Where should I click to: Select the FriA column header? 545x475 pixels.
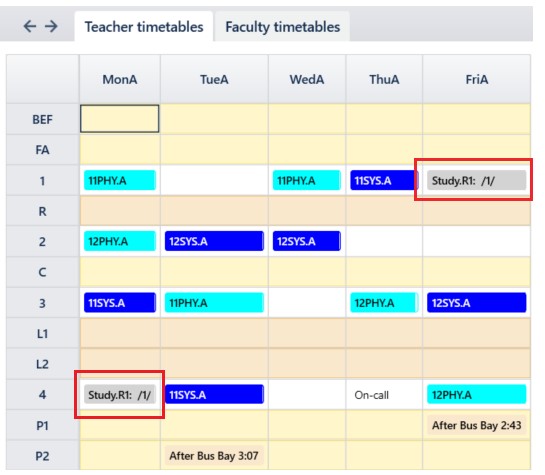point(477,79)
